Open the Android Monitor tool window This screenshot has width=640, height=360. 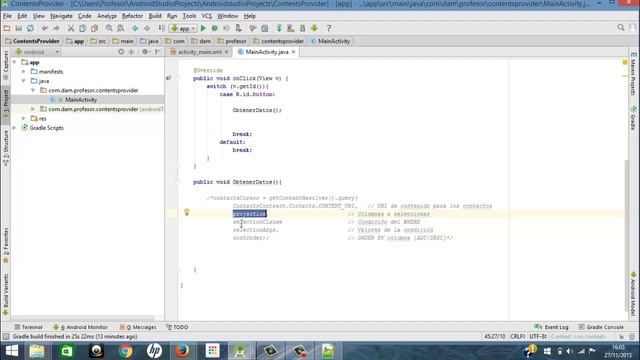(x=80, y=327)
